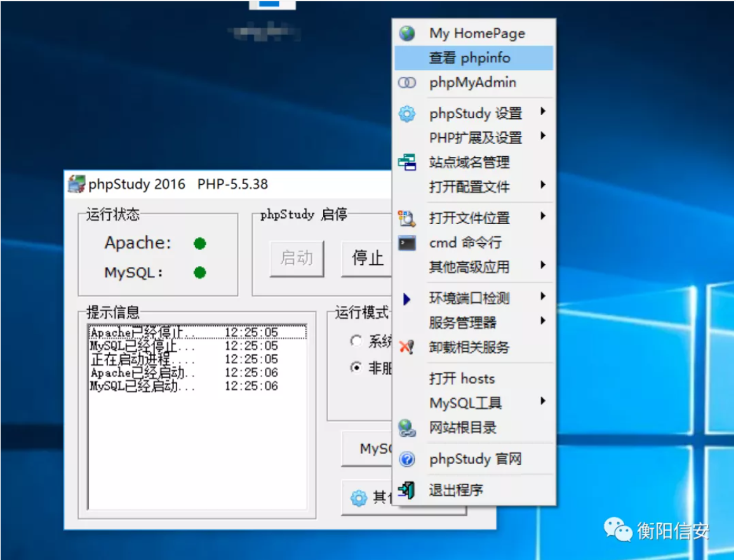Click the question mark icon beside phpStudy 官网

pyautogui.click(x=407, y=458)
